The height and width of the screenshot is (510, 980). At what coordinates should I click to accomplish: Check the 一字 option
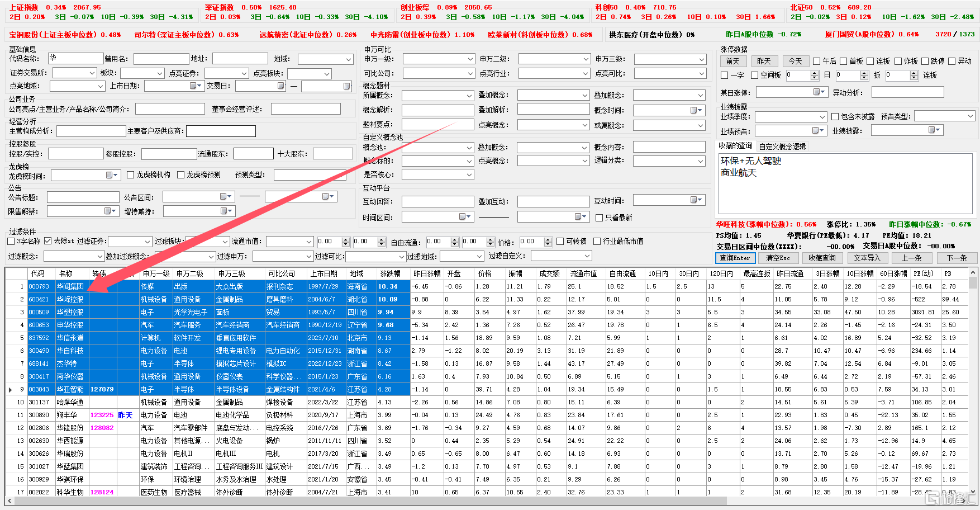725,75
